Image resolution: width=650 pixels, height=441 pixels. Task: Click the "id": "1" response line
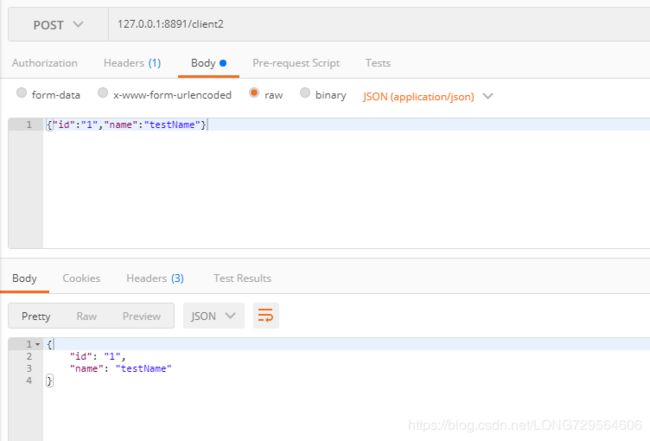[x=97, y=356]
